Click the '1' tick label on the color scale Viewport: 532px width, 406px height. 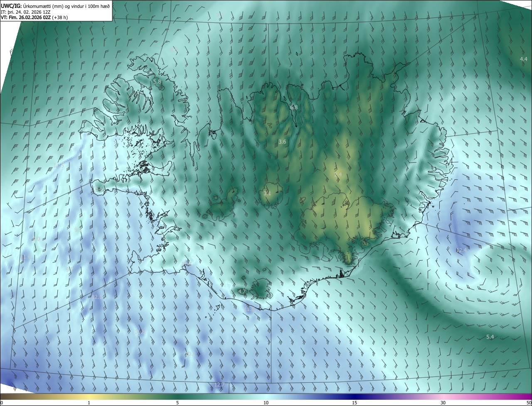coord(89,403)
